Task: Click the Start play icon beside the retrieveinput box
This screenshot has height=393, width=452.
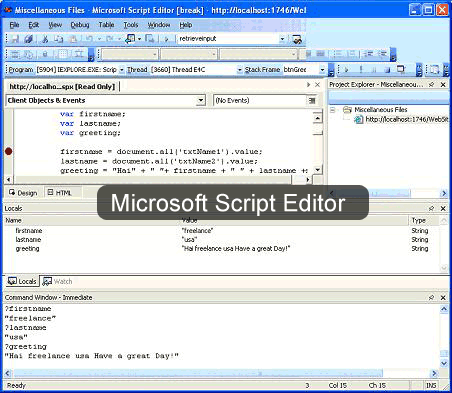Action: tap(166, 39)
